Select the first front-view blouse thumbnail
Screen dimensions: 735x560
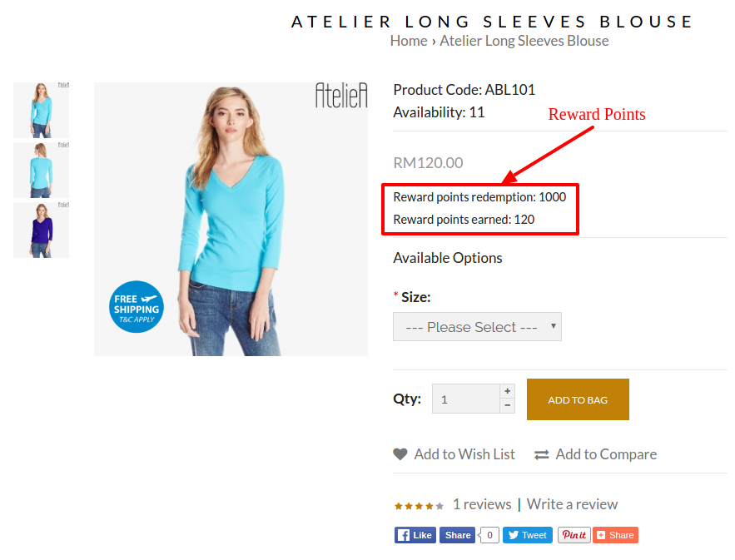[42, 110]
